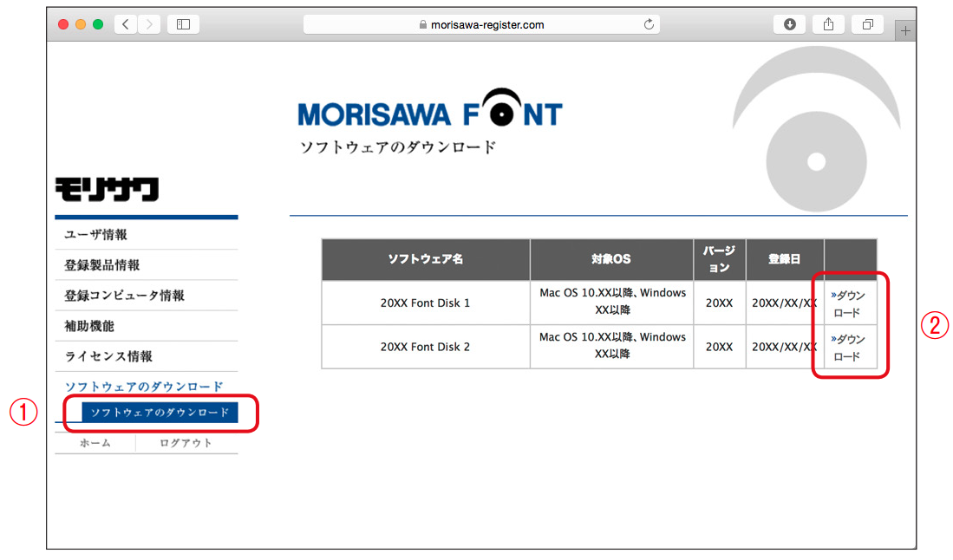Select the 20XX Font Disk 1 cell
The image size is (953, 560).
coord(426,303)
